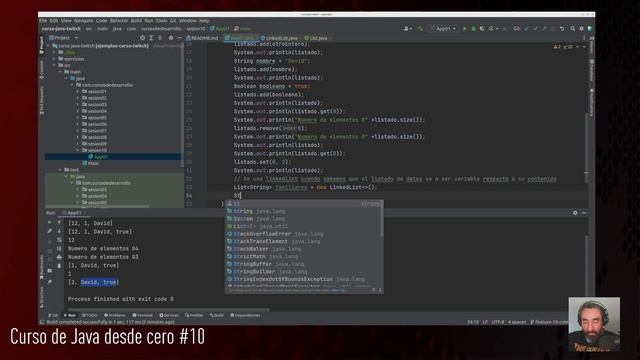
Task: Pin tab icon in Run panel sidebar
Action: [50, 282]
